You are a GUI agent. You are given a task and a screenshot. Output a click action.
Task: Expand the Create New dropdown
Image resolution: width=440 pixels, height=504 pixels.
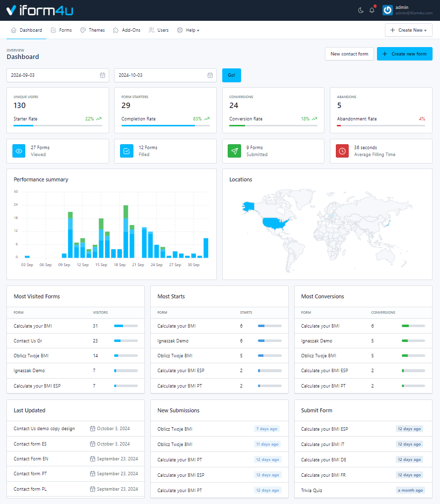408,30
